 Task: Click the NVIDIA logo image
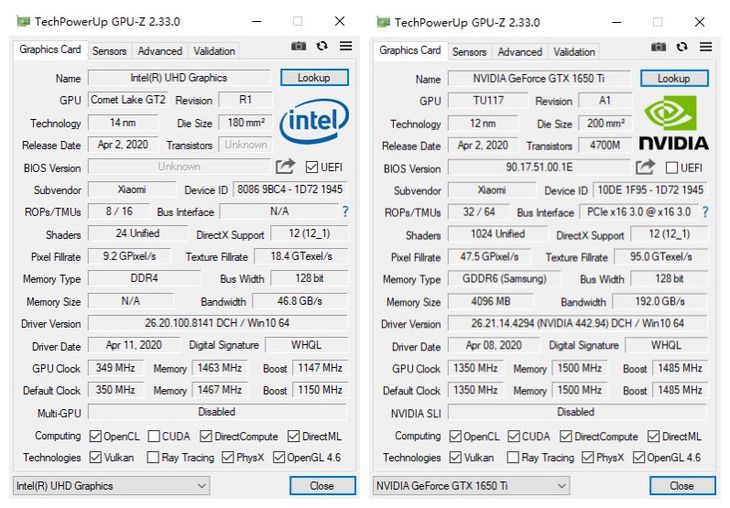674,123
